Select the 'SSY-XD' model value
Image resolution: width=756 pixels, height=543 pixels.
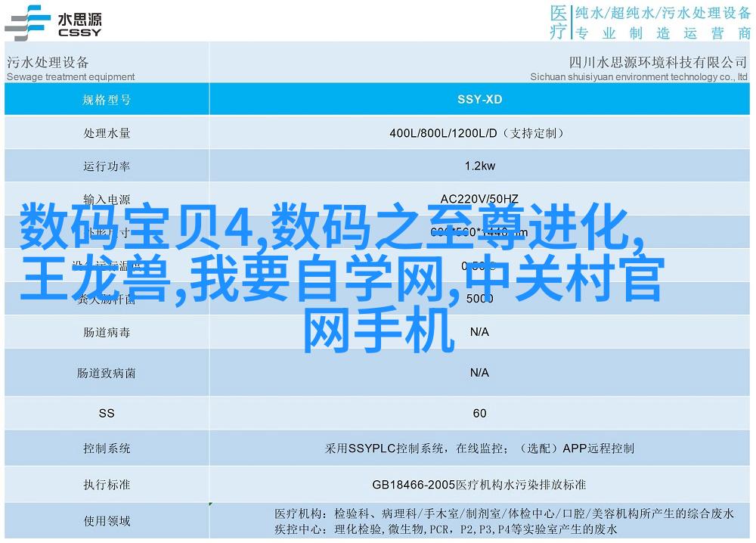click(480, 99)
